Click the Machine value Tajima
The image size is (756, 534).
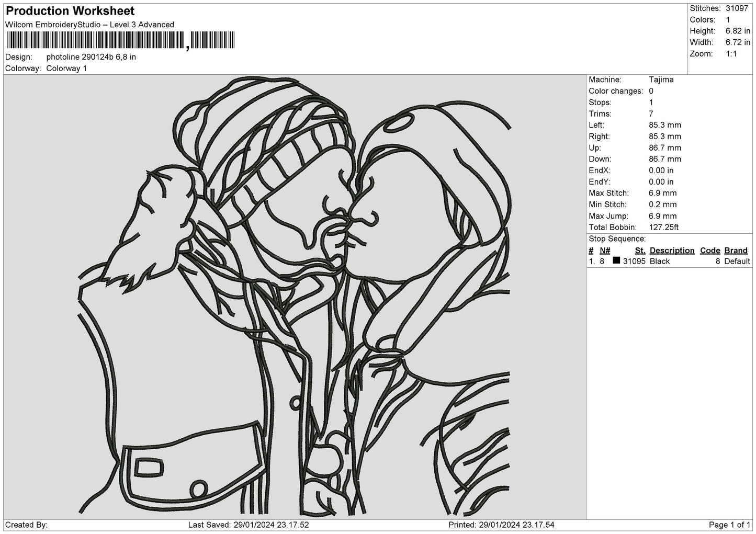(661, 79)
